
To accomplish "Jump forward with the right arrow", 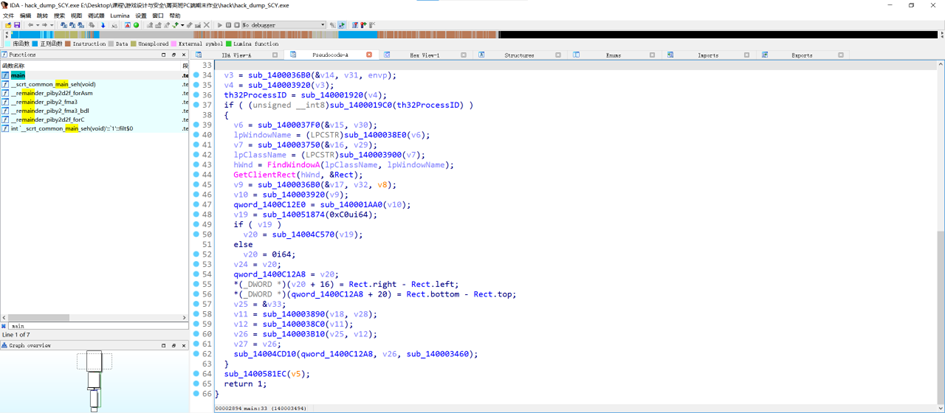I will (44, 25).
